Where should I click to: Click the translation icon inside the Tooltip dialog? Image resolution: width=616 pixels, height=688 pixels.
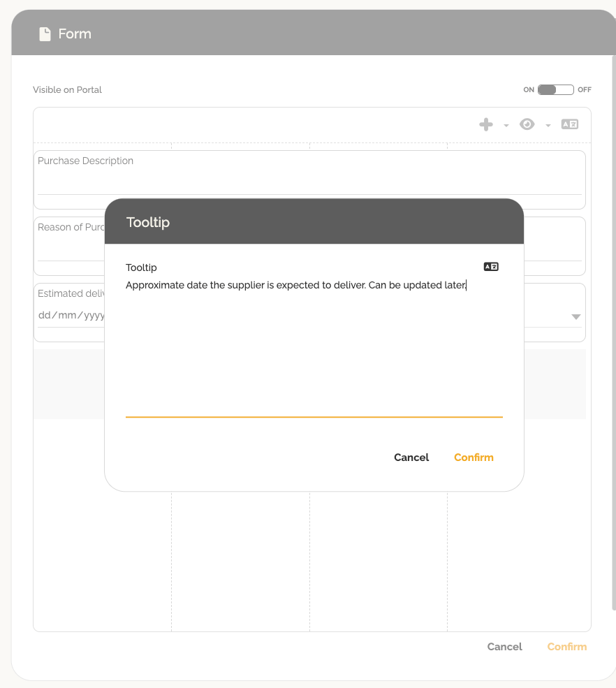click(x=491, y=267)
